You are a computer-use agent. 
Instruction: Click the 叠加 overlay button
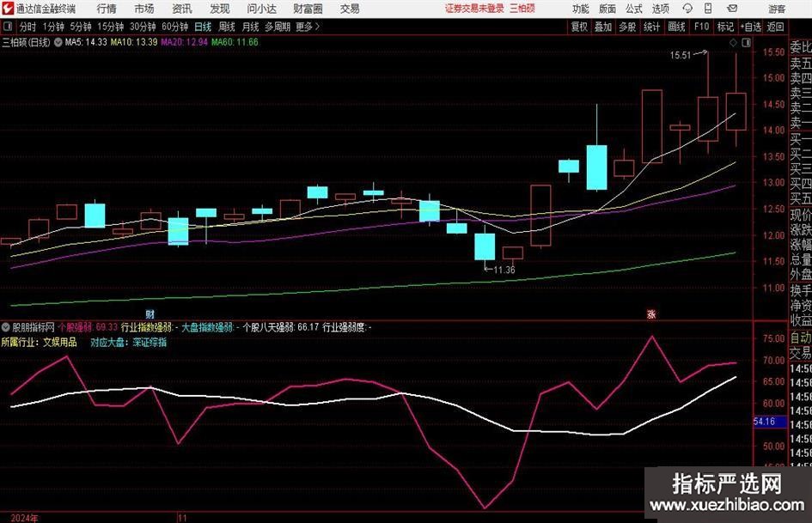[603, 27]
